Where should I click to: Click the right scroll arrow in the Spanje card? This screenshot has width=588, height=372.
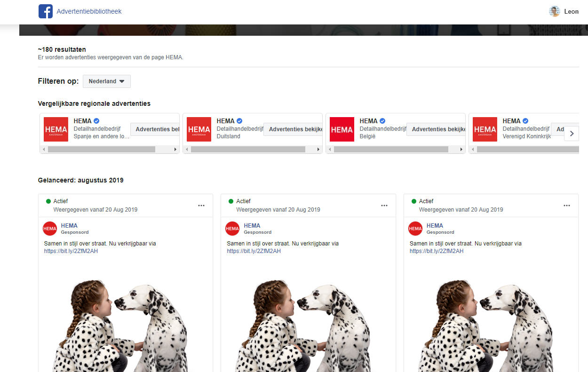pyautogui.click(x=175, y=149)
